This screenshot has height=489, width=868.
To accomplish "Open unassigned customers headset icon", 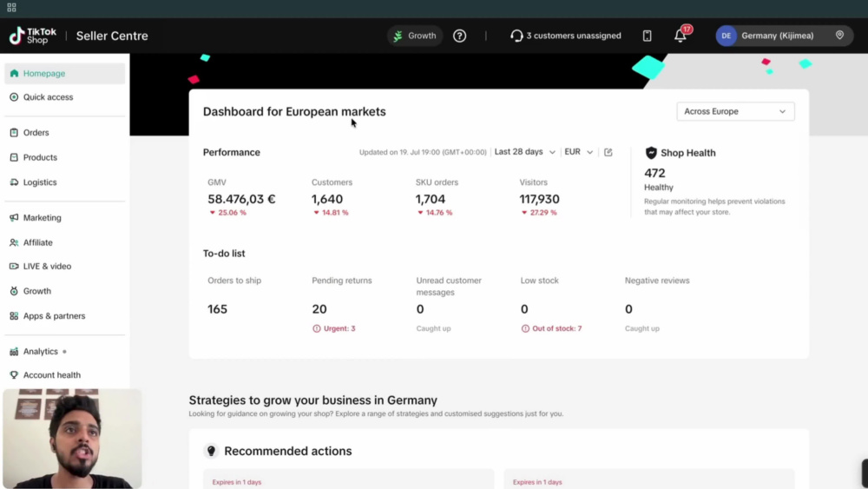I will [x=516, y=36].
